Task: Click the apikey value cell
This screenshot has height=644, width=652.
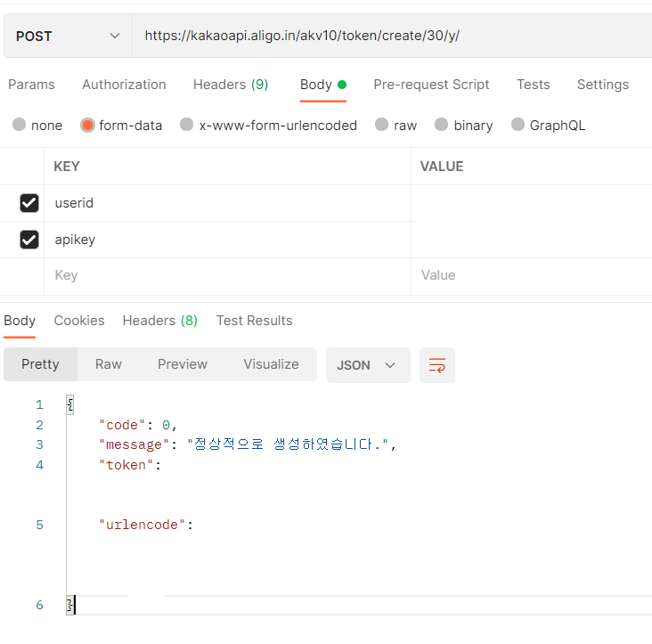Action: tap(532, 240)
